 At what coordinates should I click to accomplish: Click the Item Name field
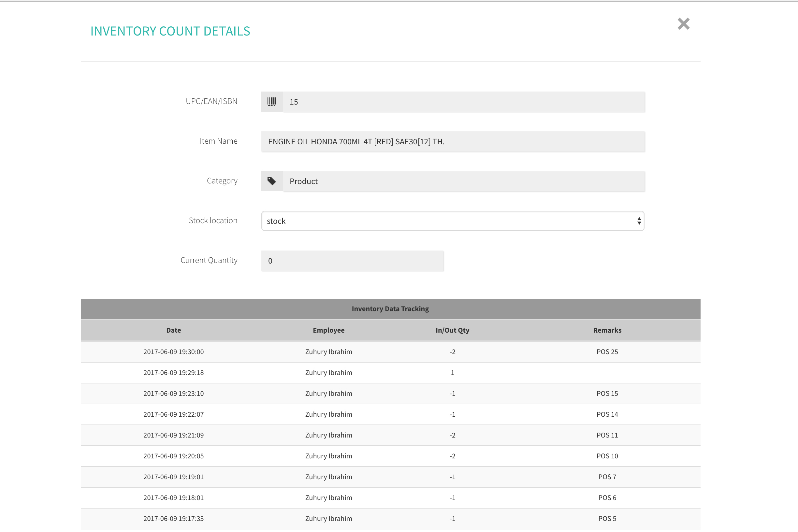[x=453, y=141]
